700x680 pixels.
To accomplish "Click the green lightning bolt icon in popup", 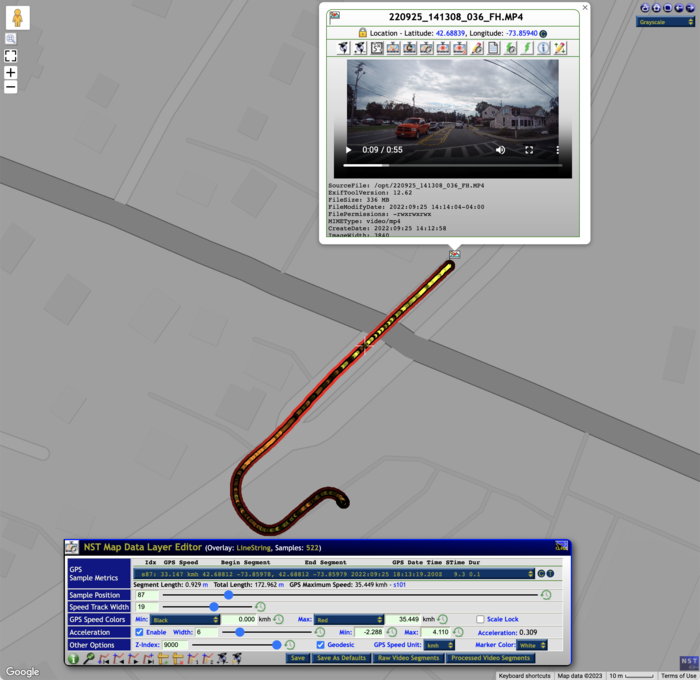I will tap(526, 48).
